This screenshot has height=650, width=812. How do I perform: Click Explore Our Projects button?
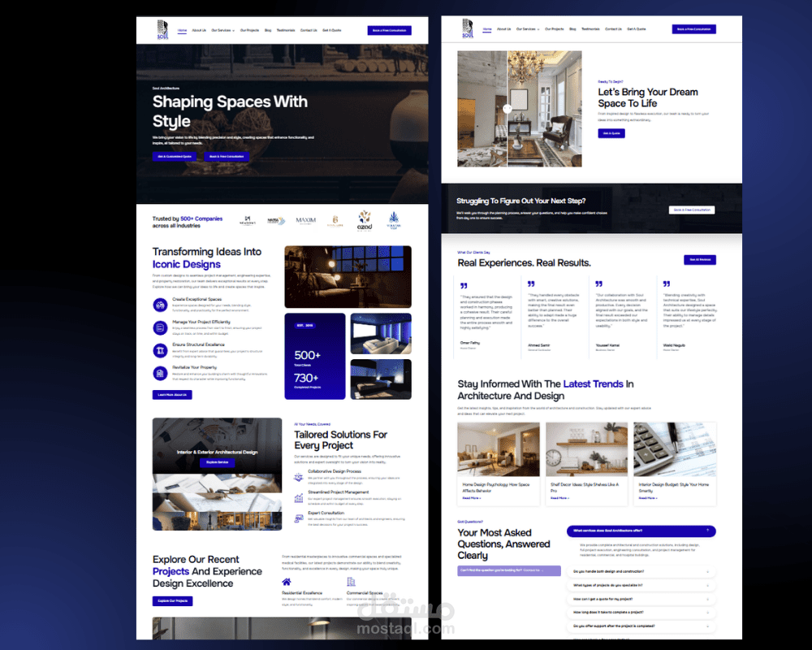pos(172,601)
